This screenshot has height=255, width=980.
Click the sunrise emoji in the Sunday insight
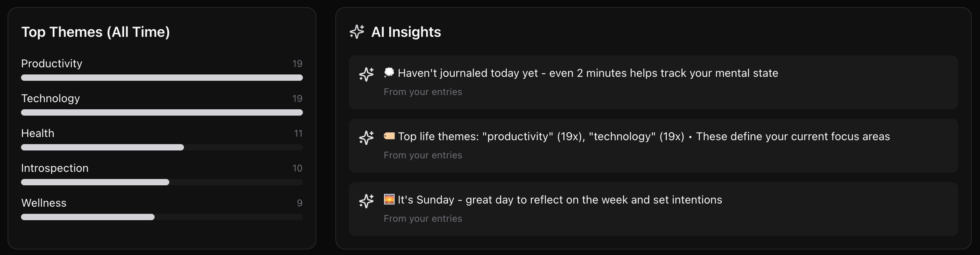click(389, 199)
